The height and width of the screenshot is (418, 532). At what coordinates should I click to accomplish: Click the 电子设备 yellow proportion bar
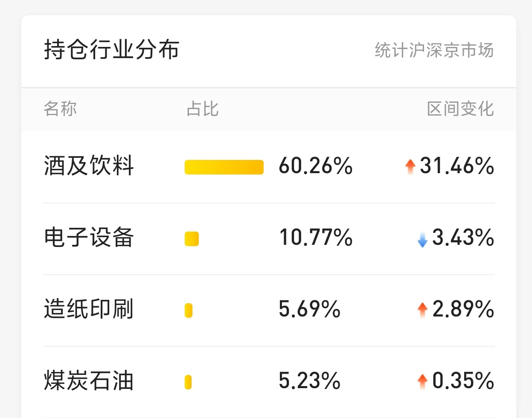(x=192, y=239)
